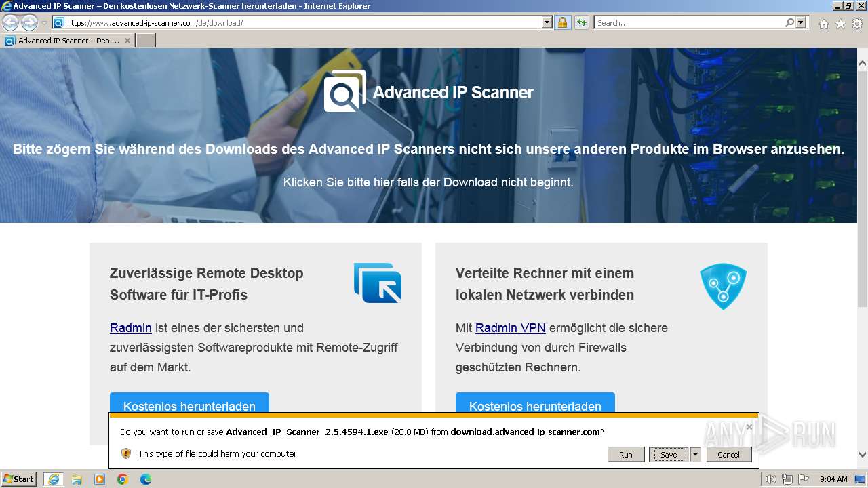Expand the search provider dropdown arrow
This screenshot has width=868, height=488.
(x=802, y=22)
